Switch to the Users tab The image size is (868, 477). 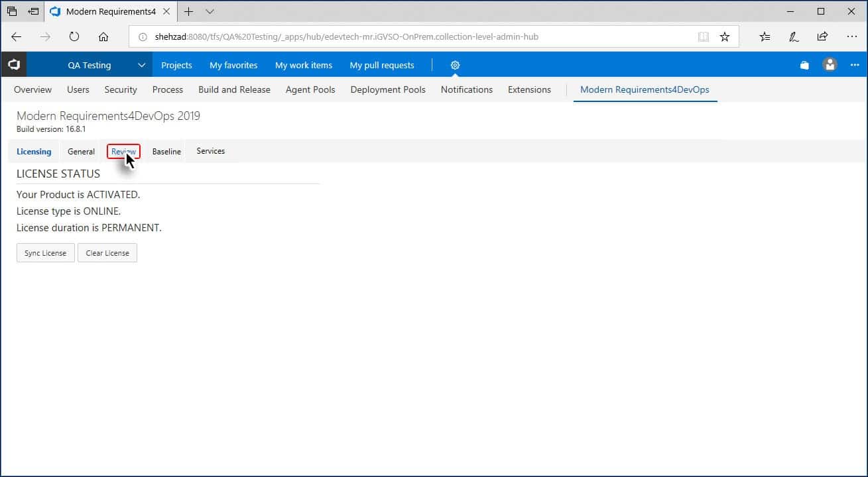click(78, 89)
